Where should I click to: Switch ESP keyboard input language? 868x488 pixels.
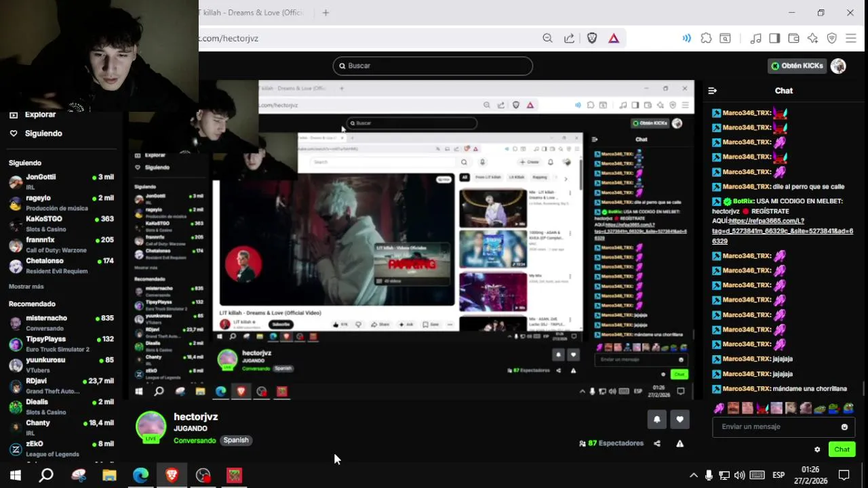coord(779,476)
